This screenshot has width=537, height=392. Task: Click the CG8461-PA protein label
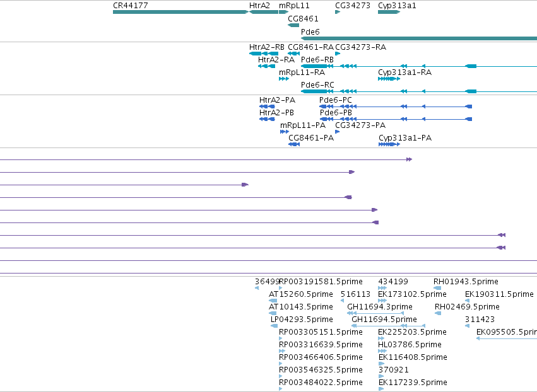311,138
